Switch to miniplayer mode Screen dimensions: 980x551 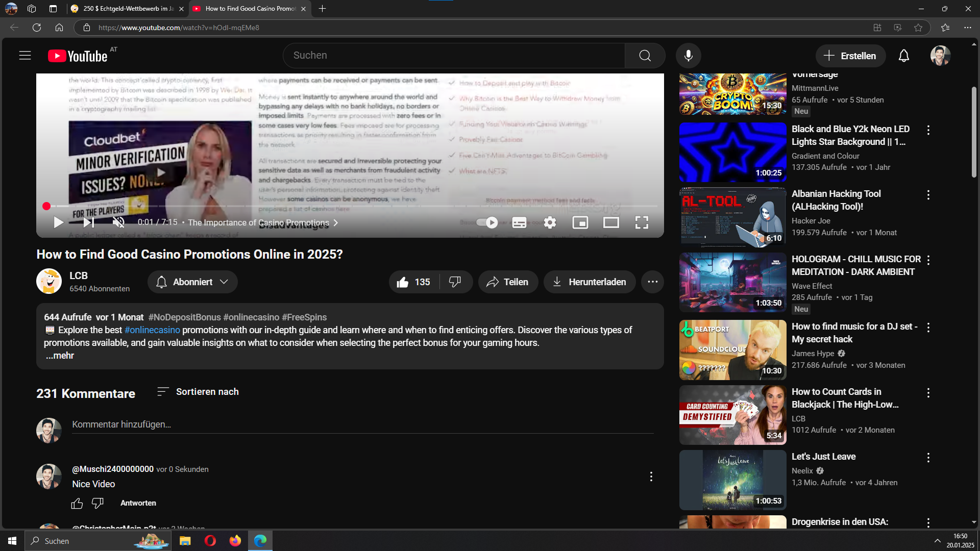click(x=580, y=222)
